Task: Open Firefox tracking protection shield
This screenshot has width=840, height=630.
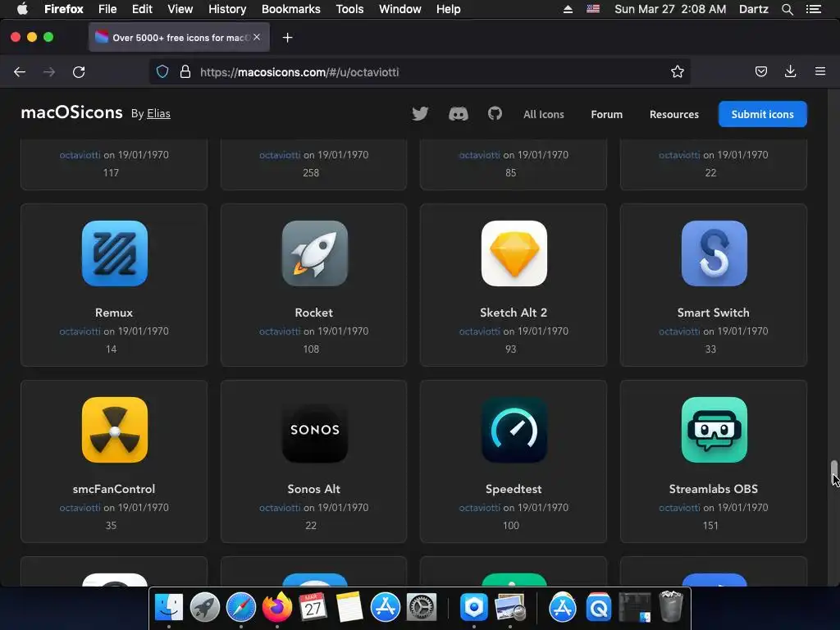Action: click(162, 72)
